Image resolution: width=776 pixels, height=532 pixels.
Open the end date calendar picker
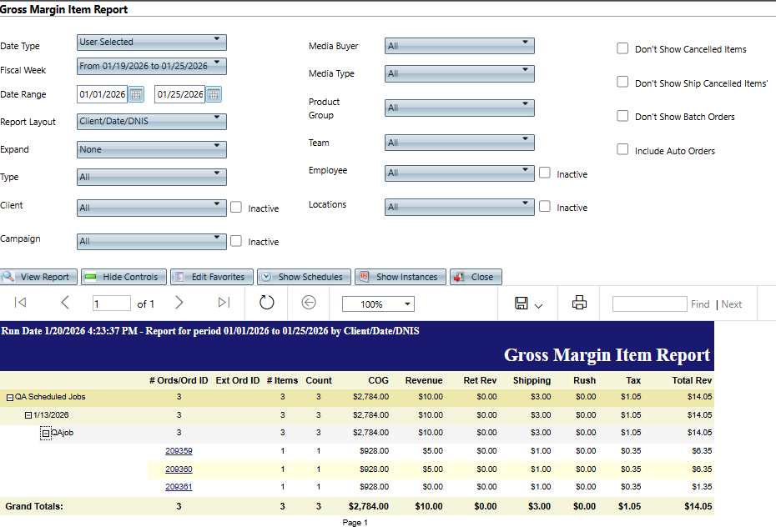[214, 94]
